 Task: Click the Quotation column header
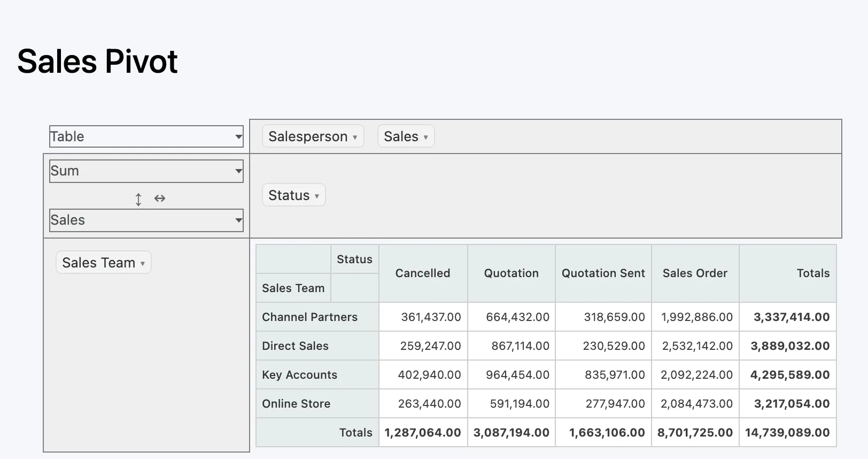511,273
